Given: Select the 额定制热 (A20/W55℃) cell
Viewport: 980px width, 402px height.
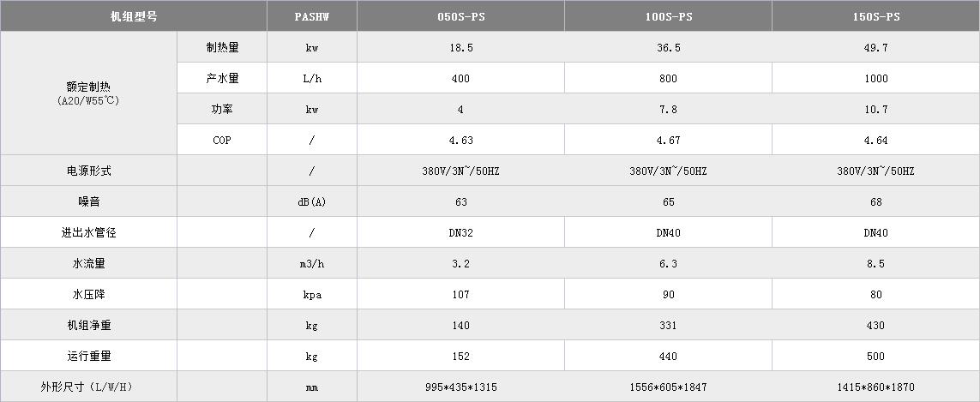Looking at the screenshot, I should (89, 93).
